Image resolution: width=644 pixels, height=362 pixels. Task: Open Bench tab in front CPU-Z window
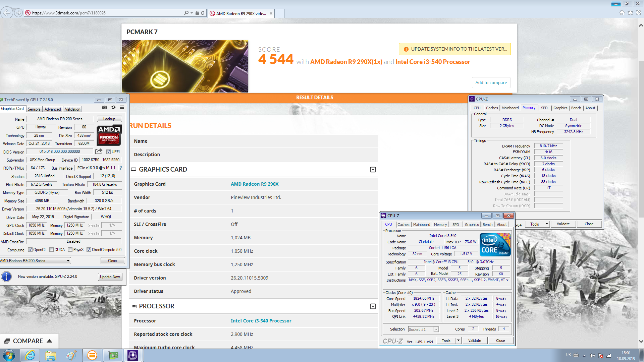[x=487, y=225]
